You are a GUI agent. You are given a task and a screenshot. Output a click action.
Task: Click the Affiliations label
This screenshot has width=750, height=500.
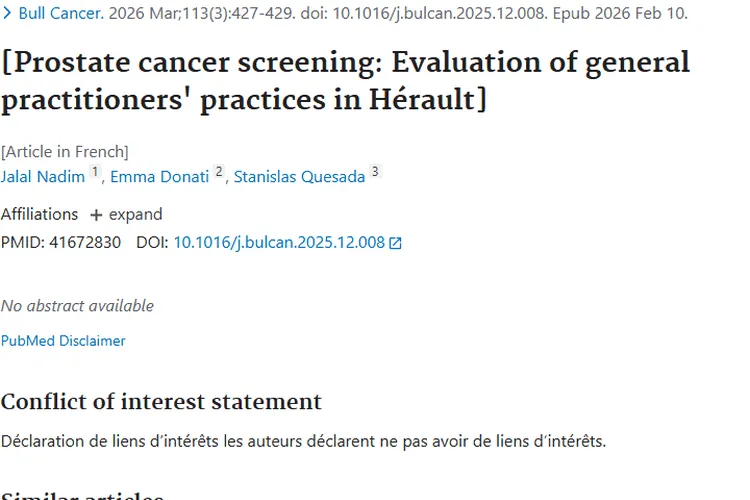39,215
